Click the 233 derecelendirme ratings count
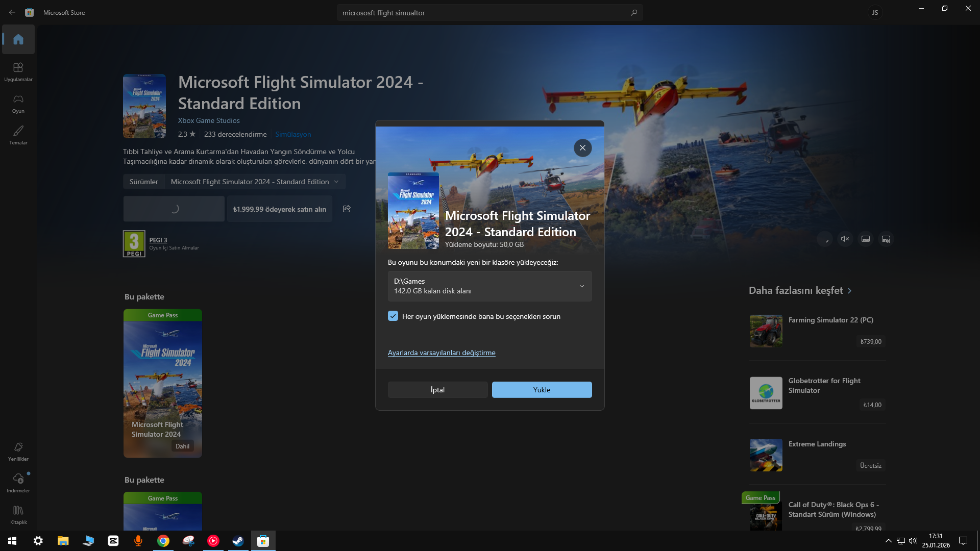 (235, 134)
